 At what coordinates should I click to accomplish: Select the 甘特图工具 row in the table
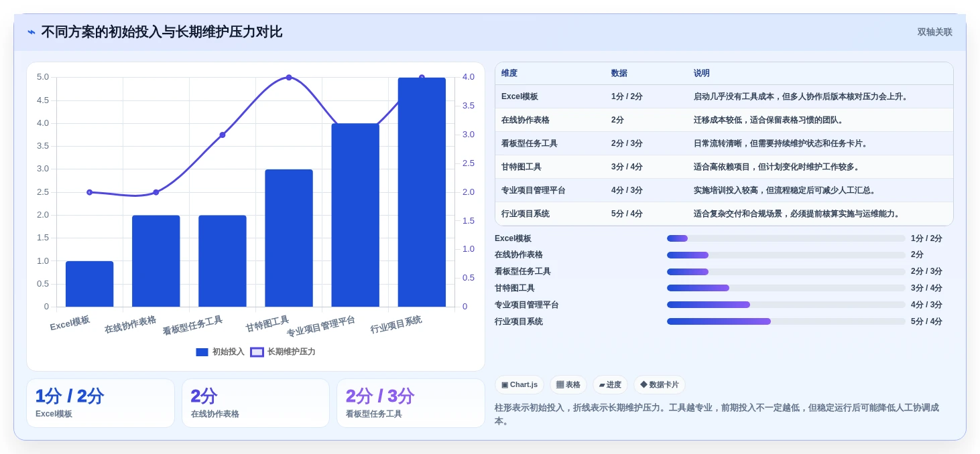pos(724,167)
